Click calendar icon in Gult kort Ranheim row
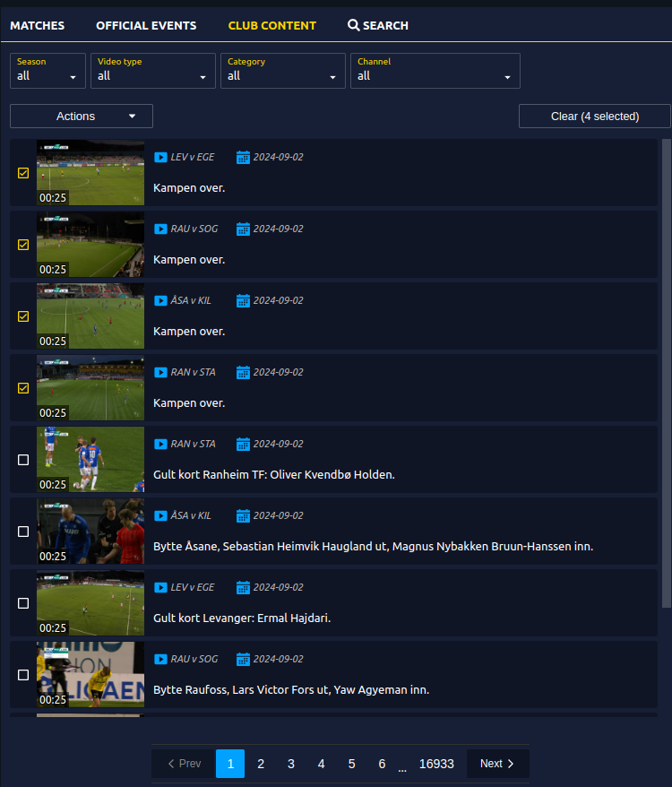 243,445
